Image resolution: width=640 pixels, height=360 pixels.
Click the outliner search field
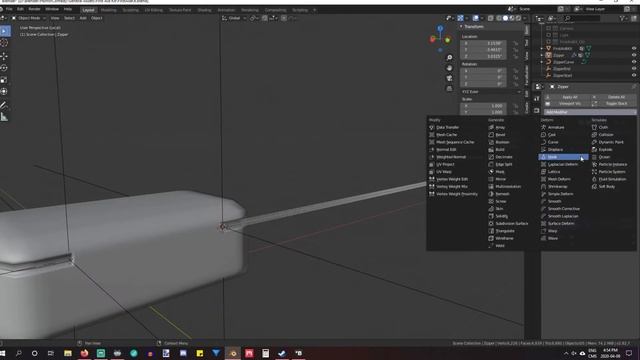tap(582, 18)
